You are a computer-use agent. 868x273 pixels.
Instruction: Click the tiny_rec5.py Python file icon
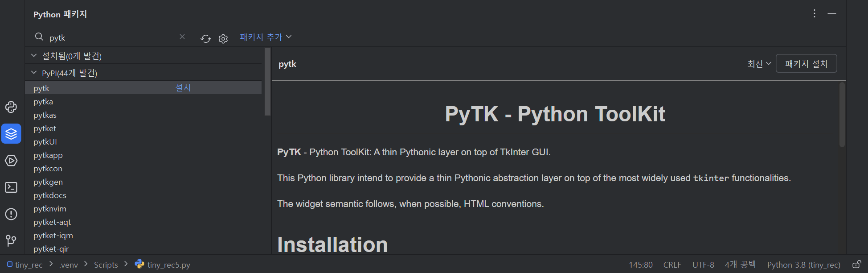pos(139,264)
